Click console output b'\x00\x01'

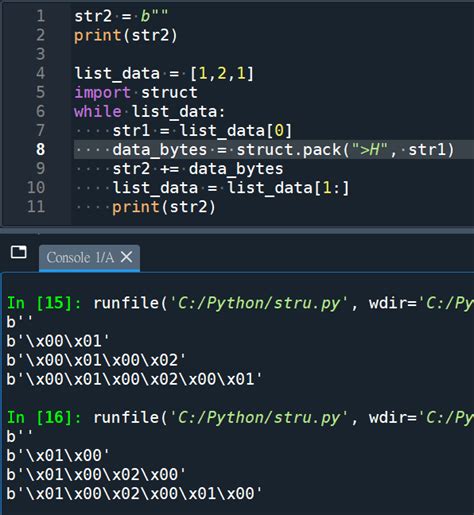(58, 341)
